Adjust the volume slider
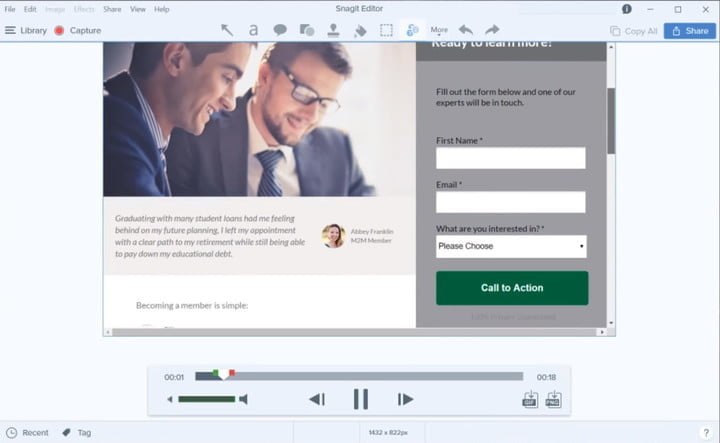This screenshot has height=443, width=720. (207, 399)
